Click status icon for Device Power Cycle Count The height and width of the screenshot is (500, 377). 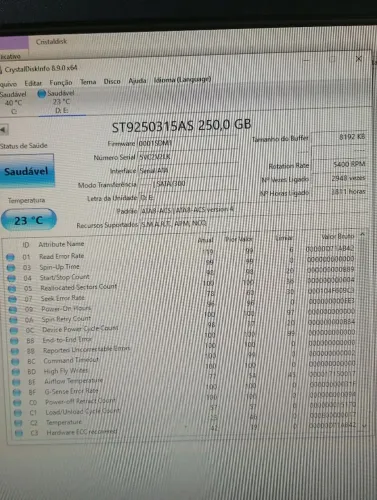(x=14, y=330)
